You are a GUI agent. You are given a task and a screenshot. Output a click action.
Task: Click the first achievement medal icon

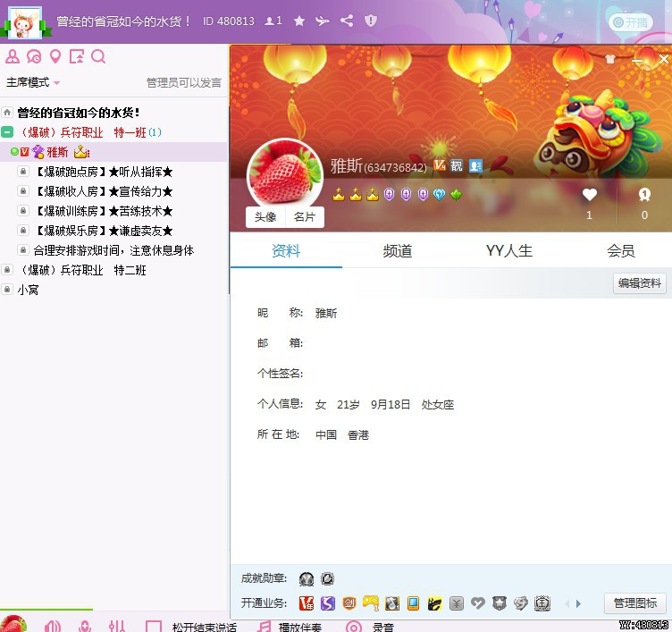(306, 579)
